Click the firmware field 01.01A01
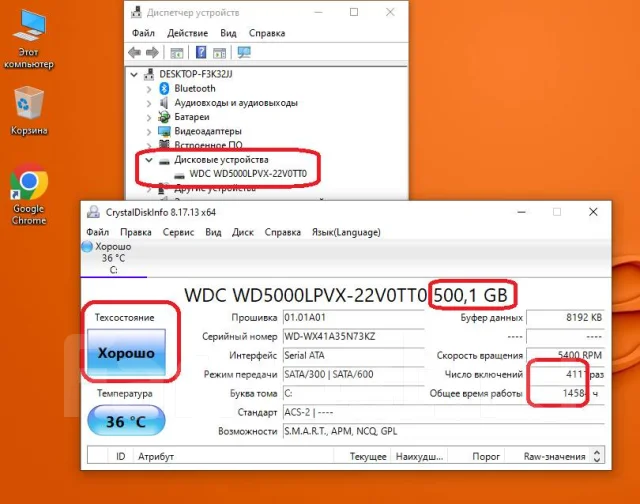Screen dimensions: 640x504 pos(353,317)
